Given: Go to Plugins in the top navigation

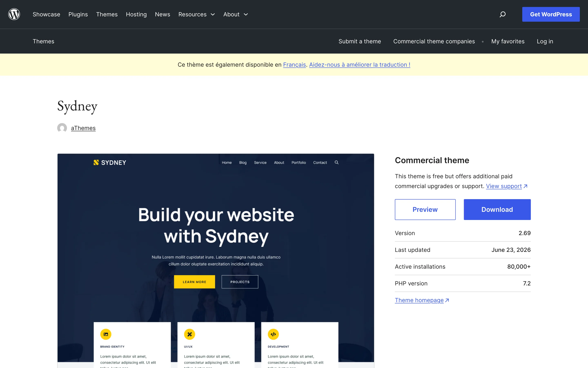Looking at the screenshot, I should 78,14.
